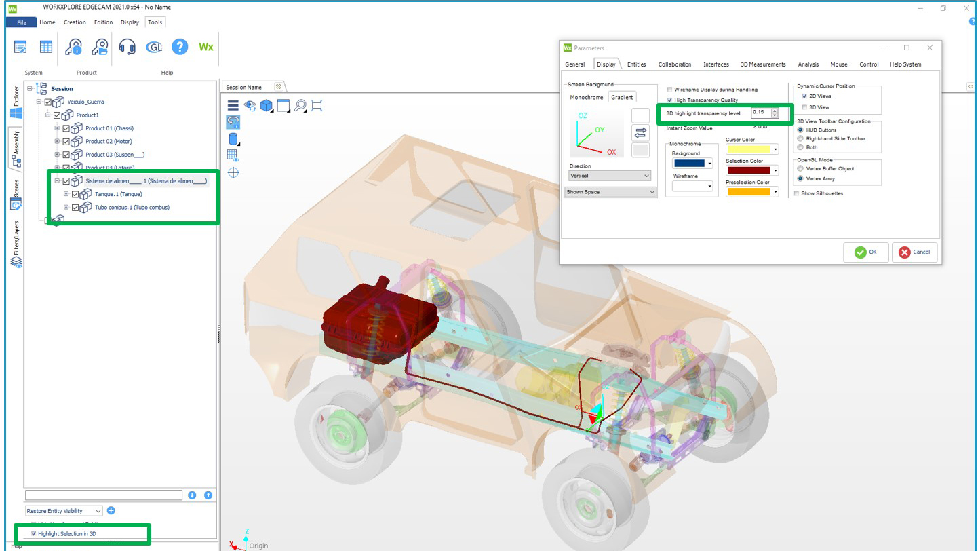Click the headset support icon in the ribbon

pyautogui.click(x=127, y=46)
